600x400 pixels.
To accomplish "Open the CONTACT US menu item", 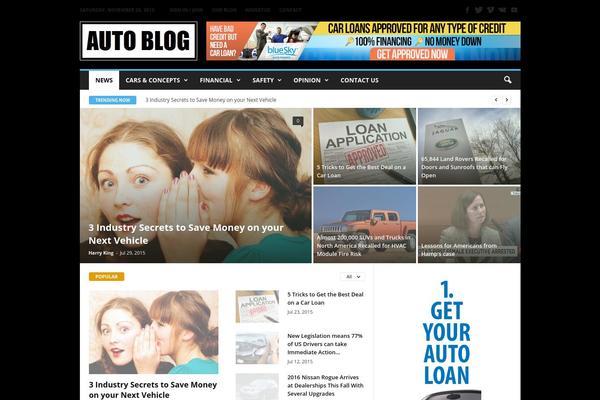I will coord(359,80).
